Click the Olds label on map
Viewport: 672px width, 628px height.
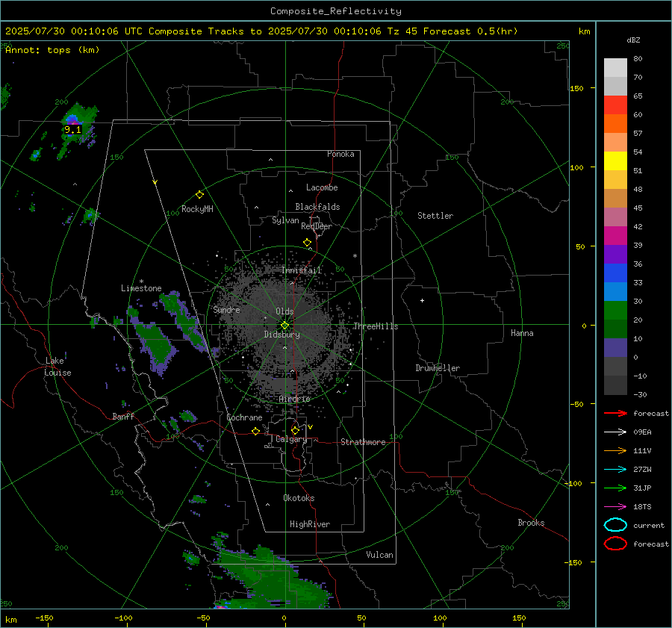click(284, 311)
